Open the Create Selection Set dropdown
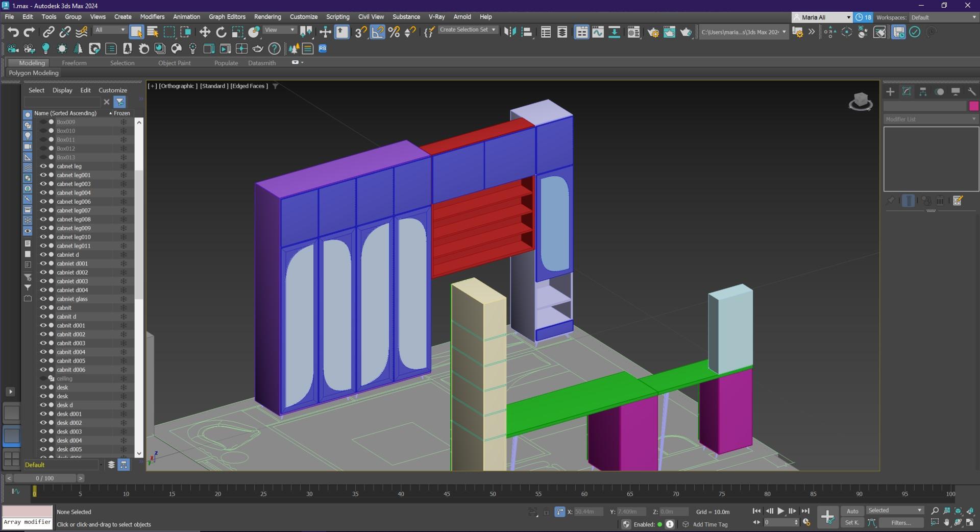 (468, 30)
